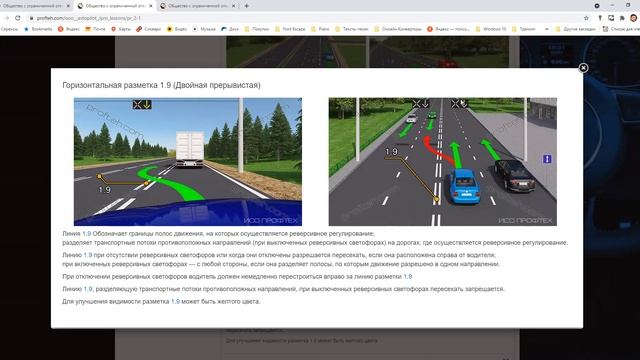Click the 1.9 link in 'может быть желтого цвета' line
The width and height of the screenshot is (640, 360).
point(175,301)
